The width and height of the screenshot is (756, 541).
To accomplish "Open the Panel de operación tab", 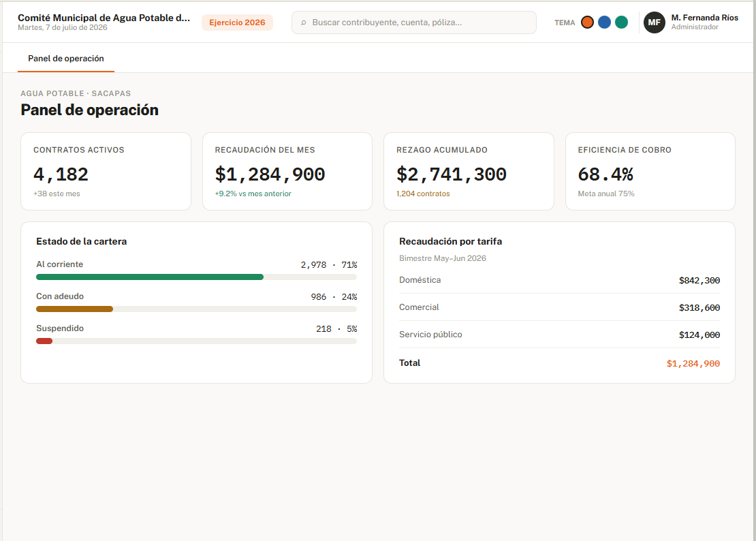I will pyautogui.click(x=66, y=59).
